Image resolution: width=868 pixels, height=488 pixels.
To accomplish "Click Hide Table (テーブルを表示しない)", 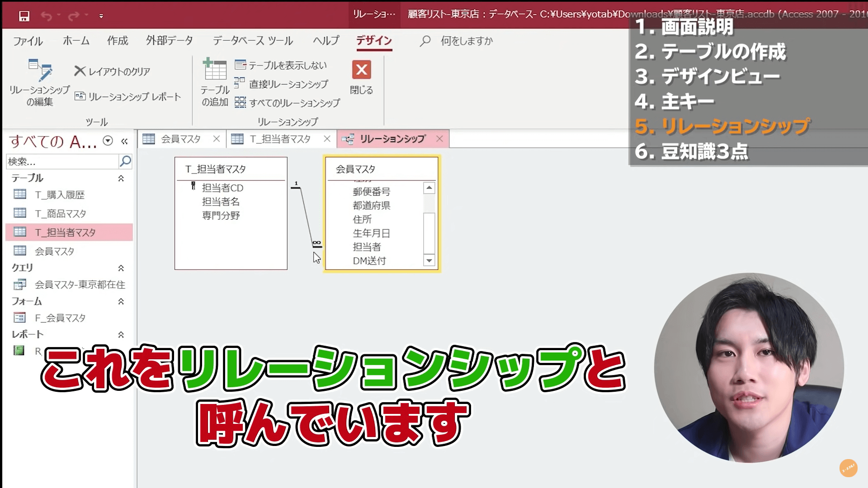I will point(281,66).
